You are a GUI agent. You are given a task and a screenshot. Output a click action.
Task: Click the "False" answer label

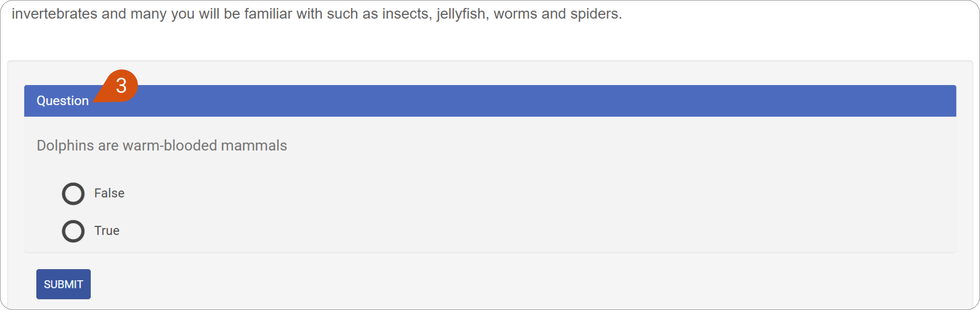point(109,193)
